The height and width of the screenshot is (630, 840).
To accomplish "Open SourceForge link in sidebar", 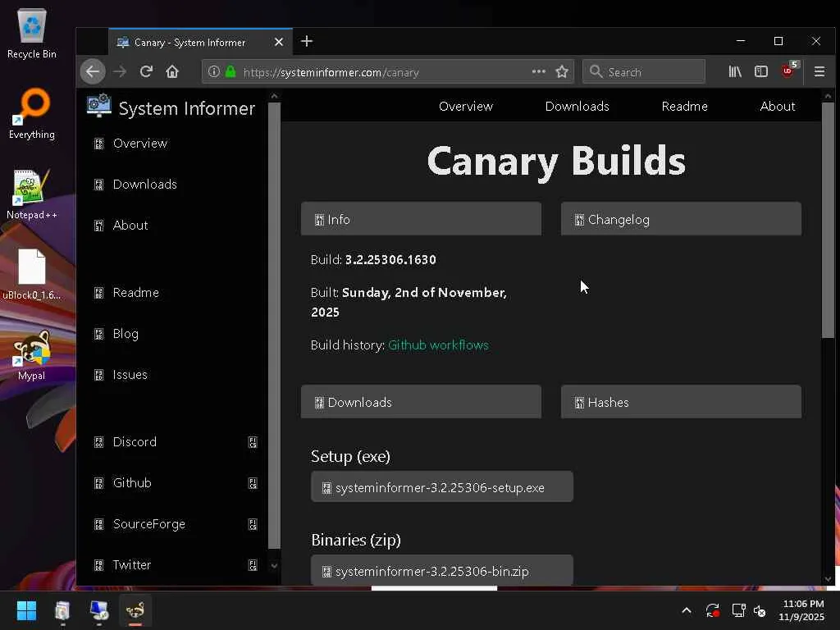I will pos(149,524).
